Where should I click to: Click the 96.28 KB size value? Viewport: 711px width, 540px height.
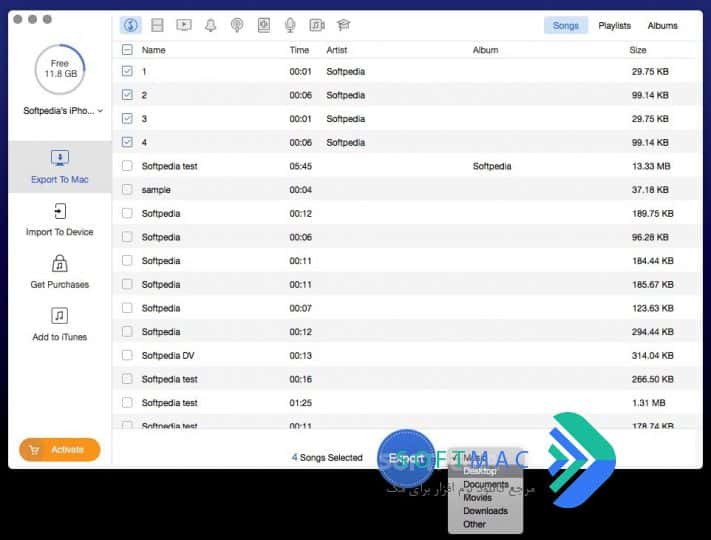650,237
